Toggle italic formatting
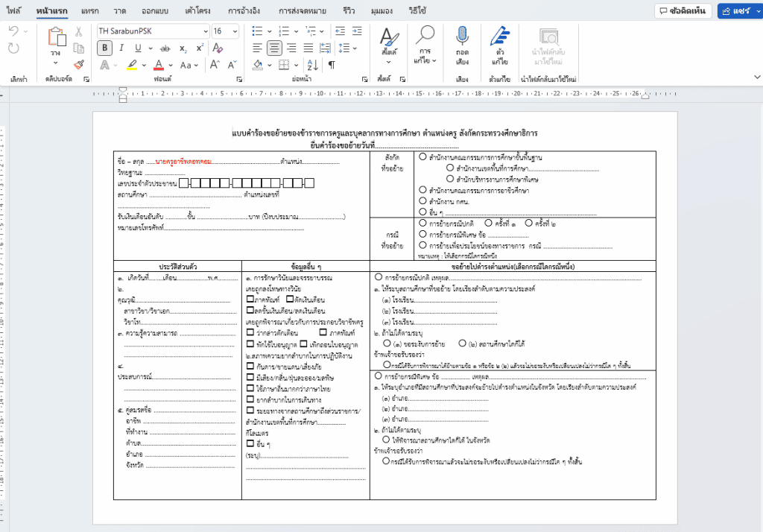Viewport: 763px width, 532px height. pos(121,48)
